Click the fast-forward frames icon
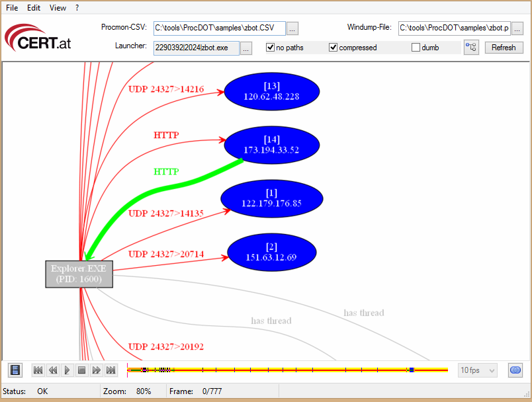The width and height of the screenshot is (532, 402). [96, 370]
